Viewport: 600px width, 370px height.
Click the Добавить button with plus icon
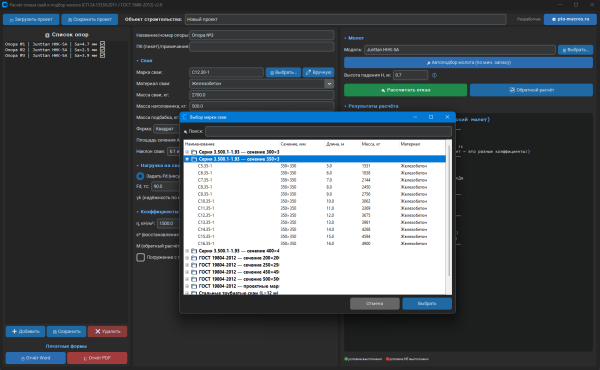coord(25,331)
